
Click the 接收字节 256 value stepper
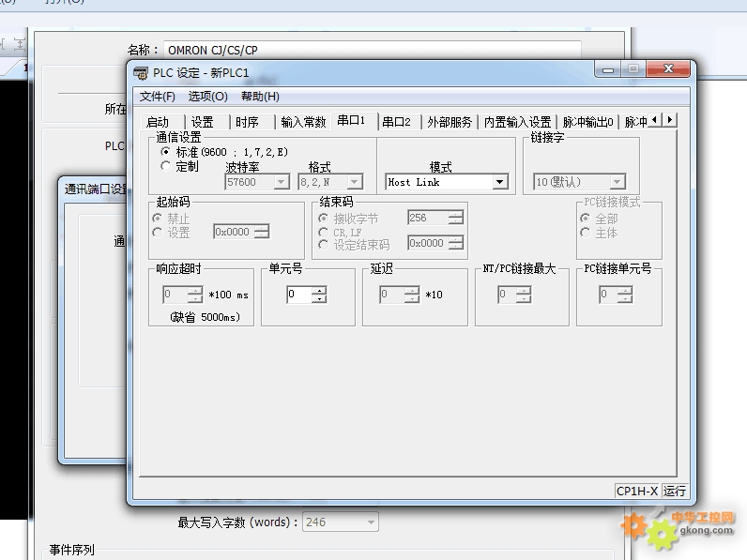(455, 219)
